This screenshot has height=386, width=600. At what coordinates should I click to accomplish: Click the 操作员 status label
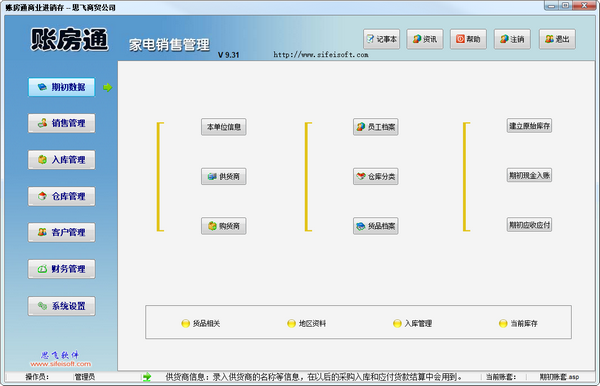click(37, 377)
